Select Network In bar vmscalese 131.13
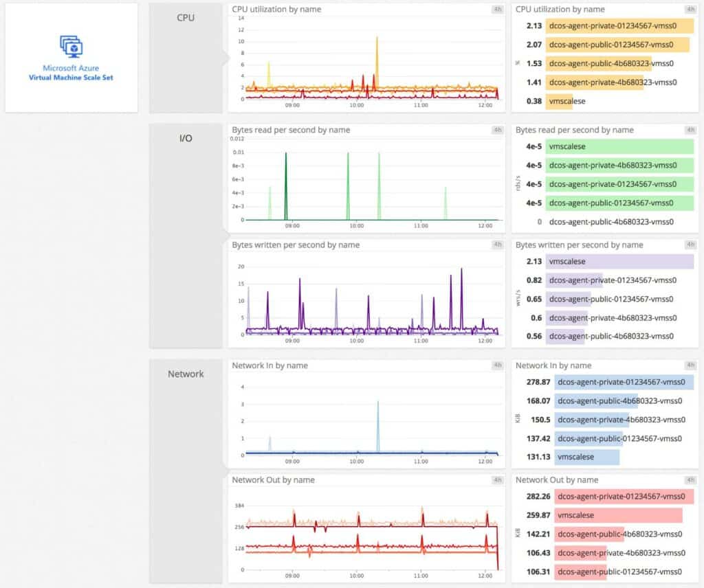Screen dimensions: 704x588 click(587, 457)
